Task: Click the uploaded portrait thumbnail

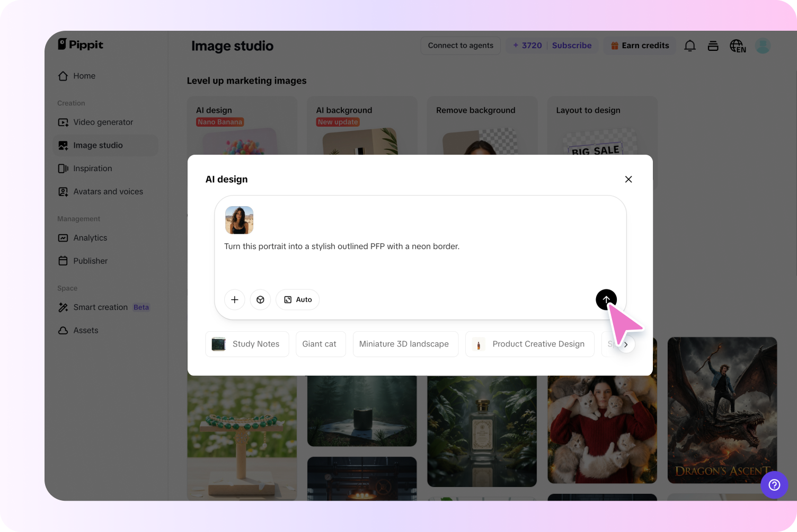Action: pyautogui.click(x=239, y=220)
